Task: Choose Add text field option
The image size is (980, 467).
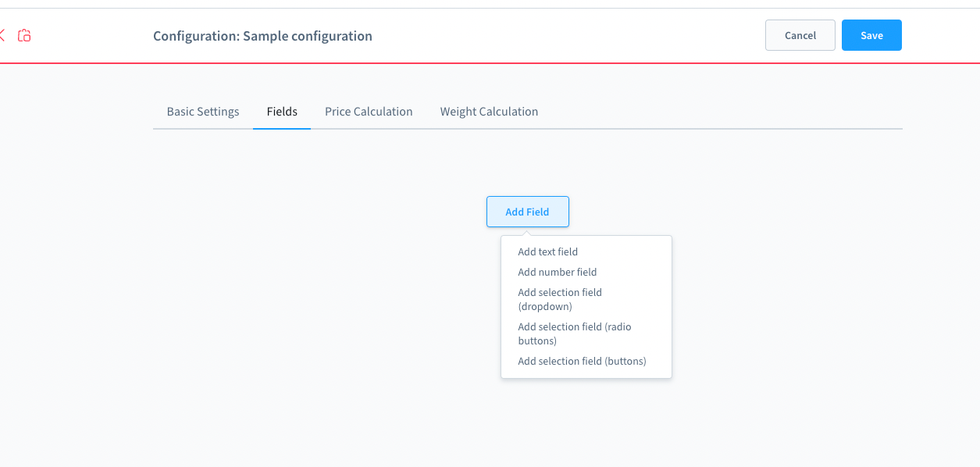Action: click(548, 252)
